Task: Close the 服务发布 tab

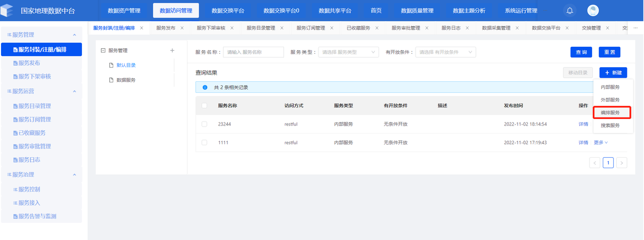Action: point(182,28)
